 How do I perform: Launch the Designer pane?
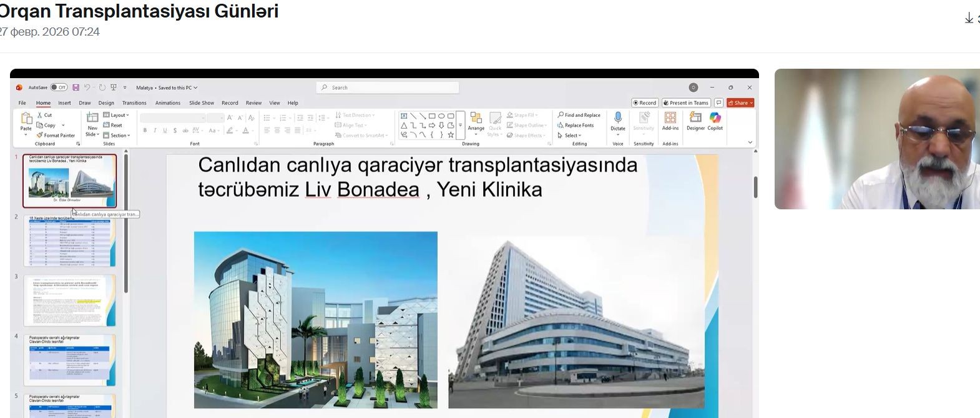(695, 121)
